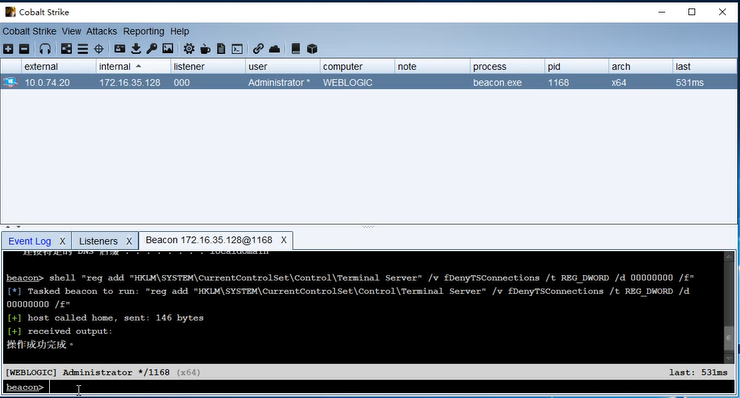The height and width of the screenshot is (398, 740).
Task: Click the Disconnect from team server minus icon
Action: 24,49
